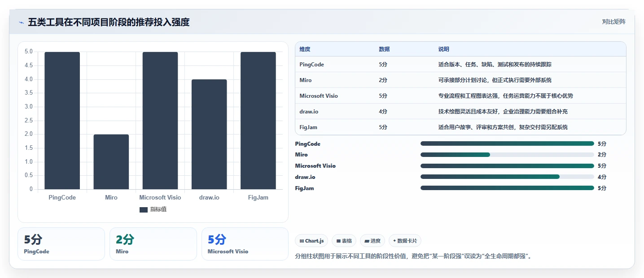Screen dimensions: 644x278
Task: Select the Miro cell in the table
Action: (305, 80)
